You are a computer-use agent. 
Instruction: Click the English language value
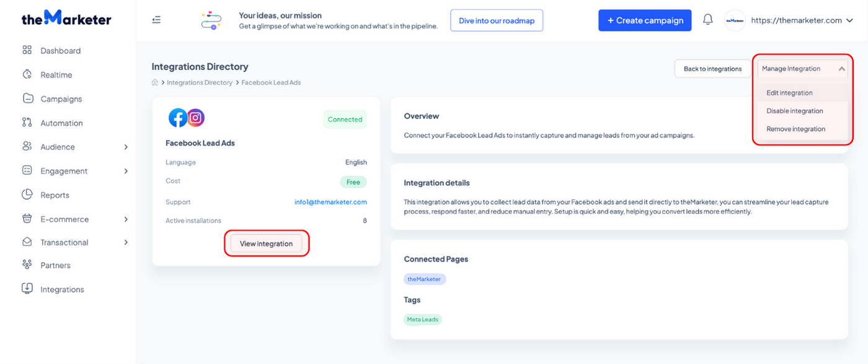pyautogui.click(x=356, y=162)
